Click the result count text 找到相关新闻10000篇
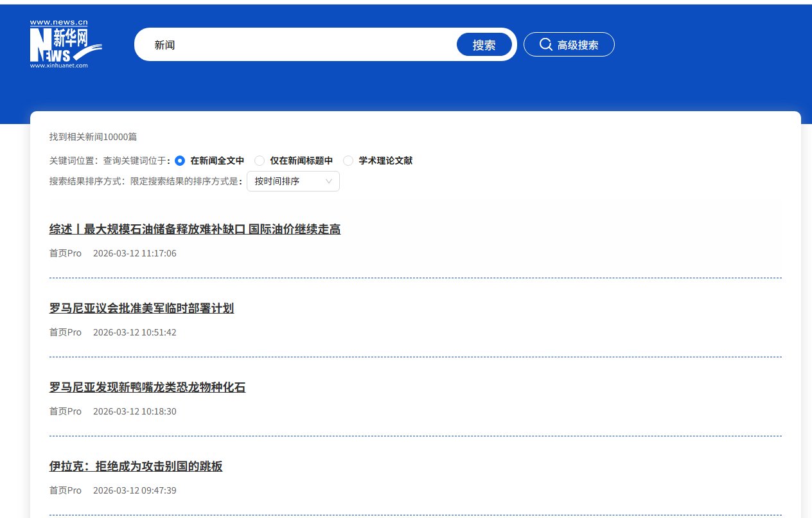This screenshot has width=812, height=518. pos(93,137)
